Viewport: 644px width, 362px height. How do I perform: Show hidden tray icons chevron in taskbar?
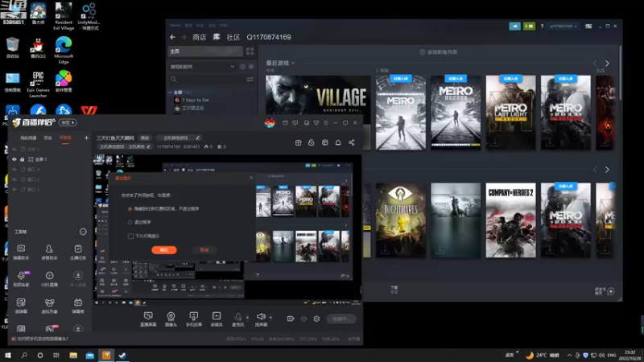pyautogui.click(x=569, y=355)
